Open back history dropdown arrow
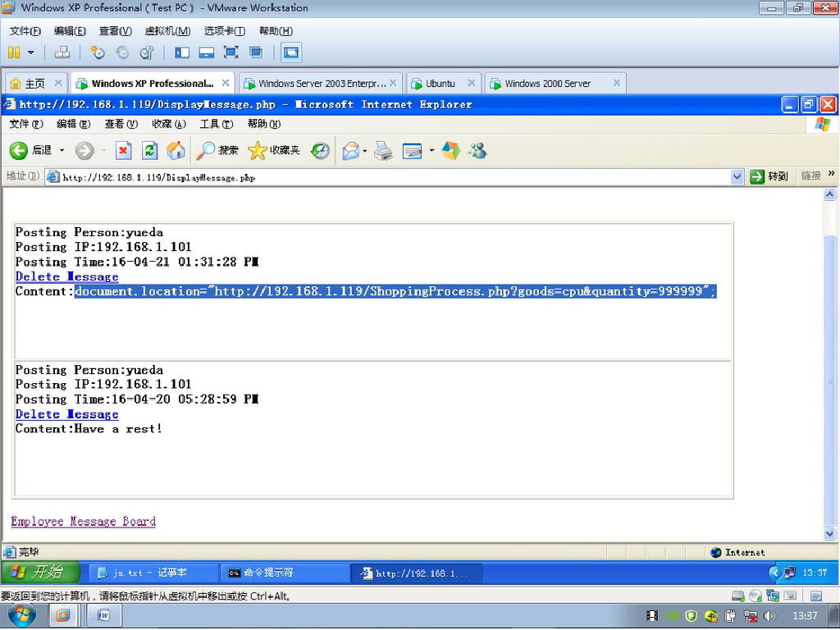 pos(62,151)
